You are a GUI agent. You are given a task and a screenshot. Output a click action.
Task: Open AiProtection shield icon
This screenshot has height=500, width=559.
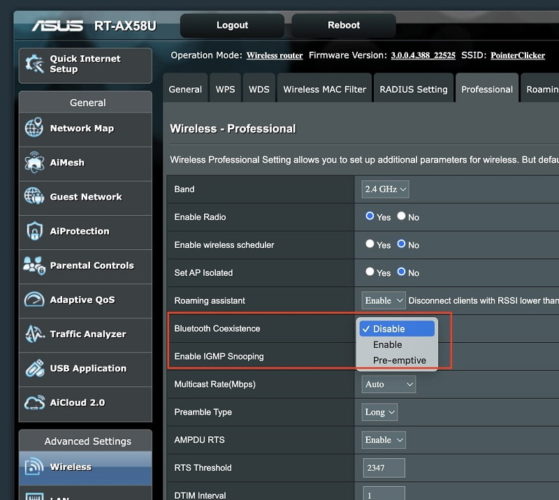point(34,231)
